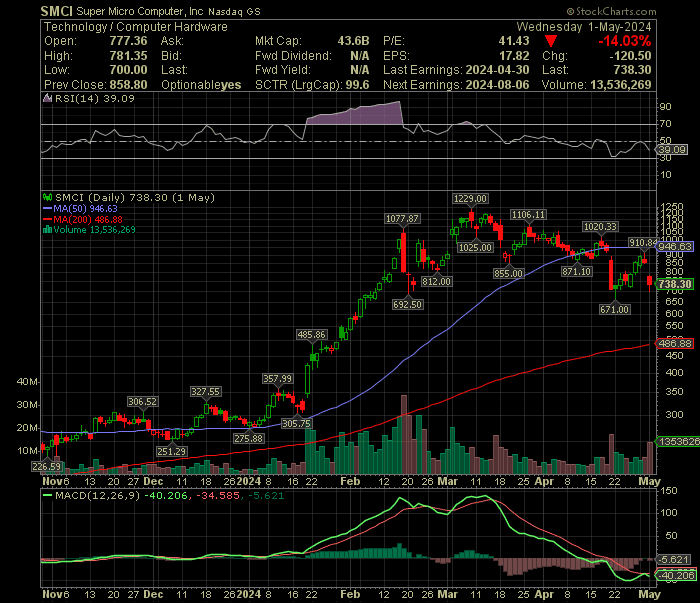Click the Chg value -120.50
This screenshot has height=603, width=700.
pyautogui.click(x=630, y=56)
